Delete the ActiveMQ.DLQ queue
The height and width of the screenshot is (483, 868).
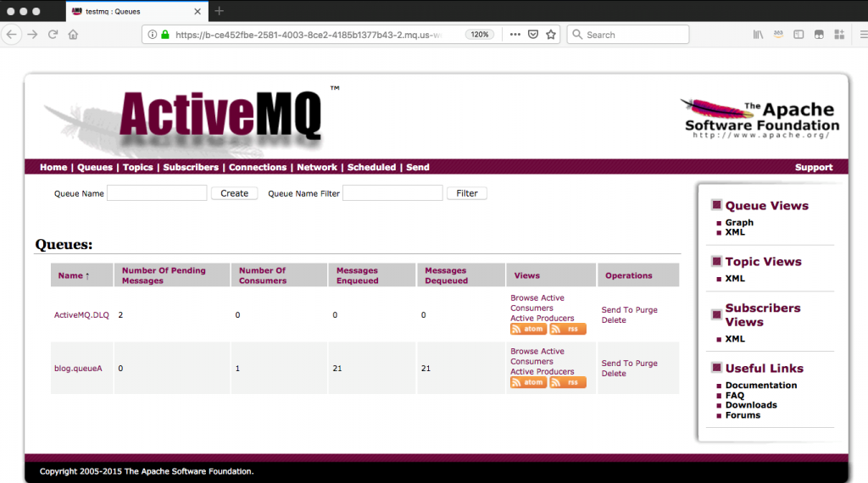[614, 319]
